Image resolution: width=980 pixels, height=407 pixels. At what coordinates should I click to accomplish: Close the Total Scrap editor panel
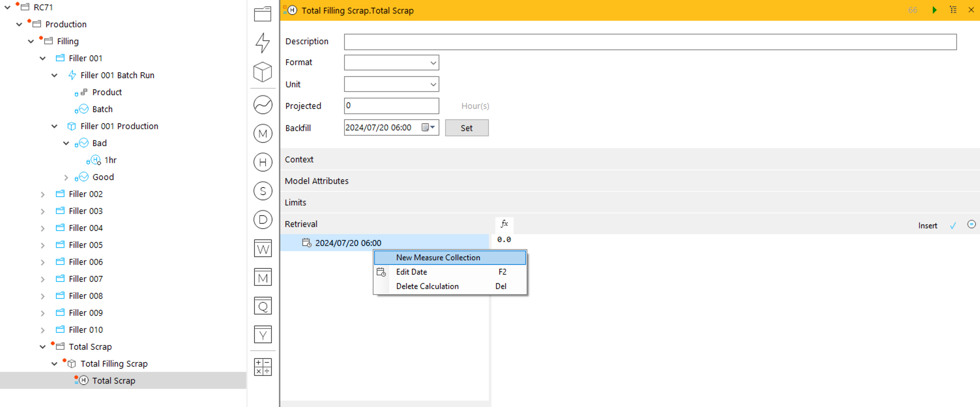(x=971, y=10)
